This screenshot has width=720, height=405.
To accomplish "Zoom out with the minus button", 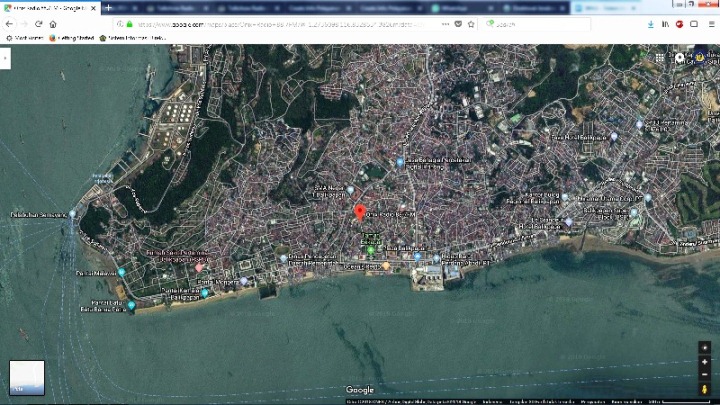I will [x=704, y=375].
